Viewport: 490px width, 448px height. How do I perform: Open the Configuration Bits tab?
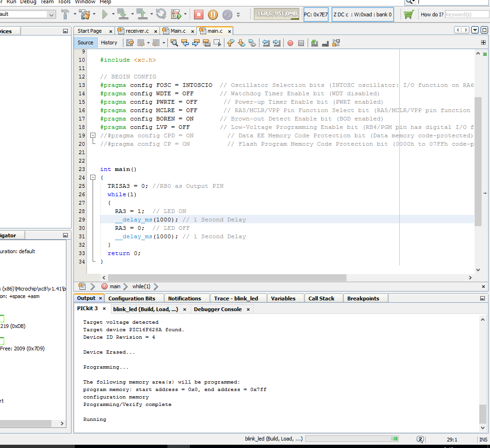(131, 299)
